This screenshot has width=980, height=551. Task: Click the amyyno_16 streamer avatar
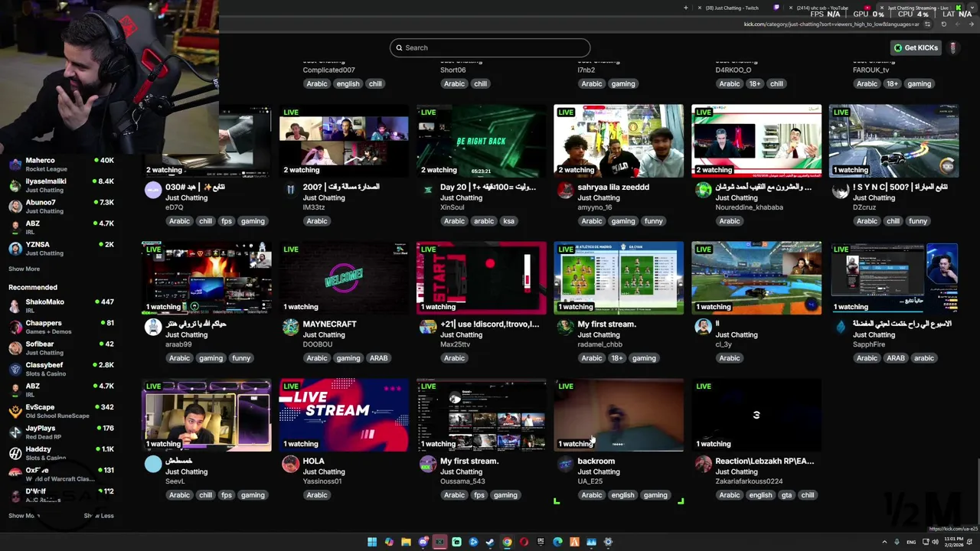[x=565, y=191]
